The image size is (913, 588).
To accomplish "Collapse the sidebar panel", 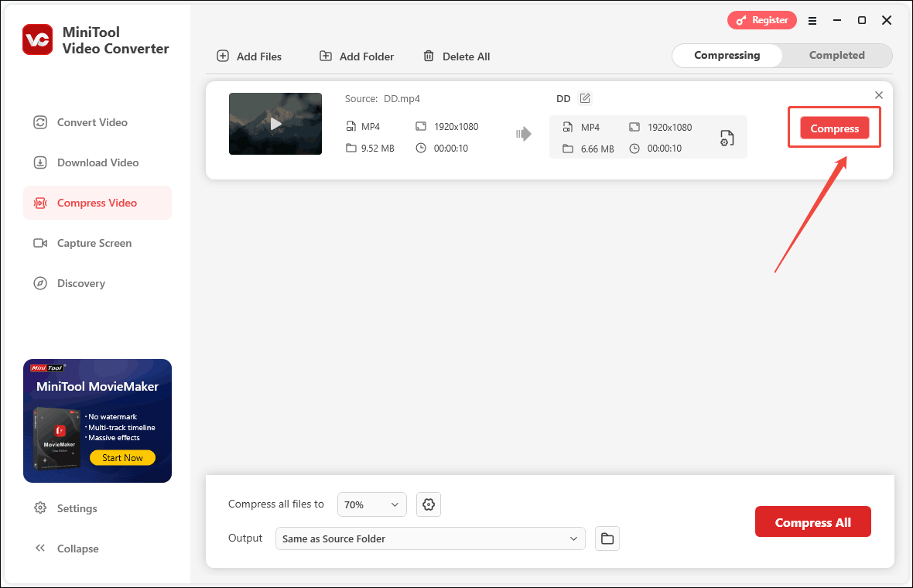I will (67, 549).
